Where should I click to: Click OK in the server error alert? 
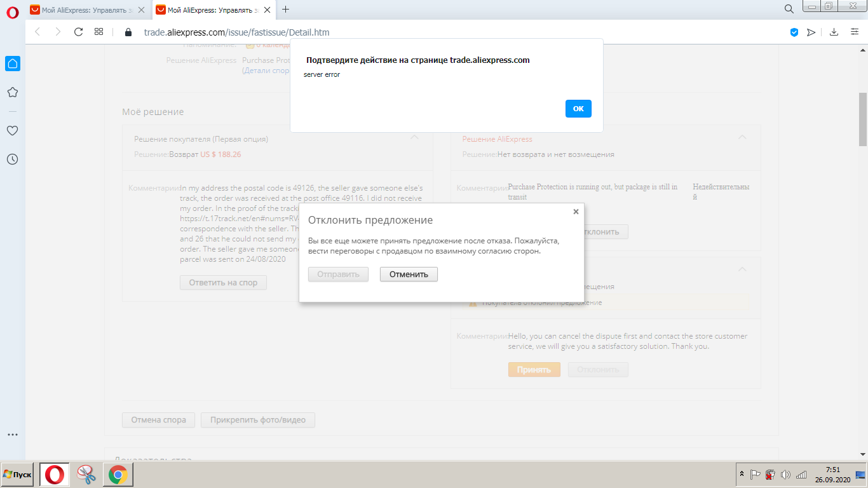pyautogui.click(x=578, y=109)
